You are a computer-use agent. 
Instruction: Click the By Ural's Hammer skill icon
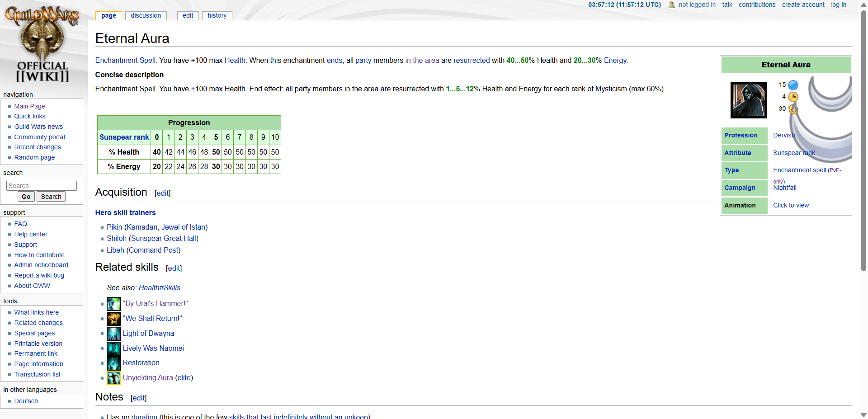click(113, 304)
